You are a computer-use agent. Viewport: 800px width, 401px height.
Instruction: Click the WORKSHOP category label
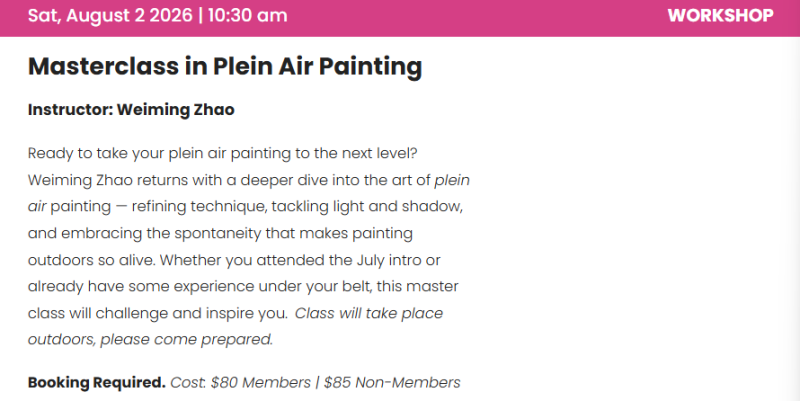[720, 15]
